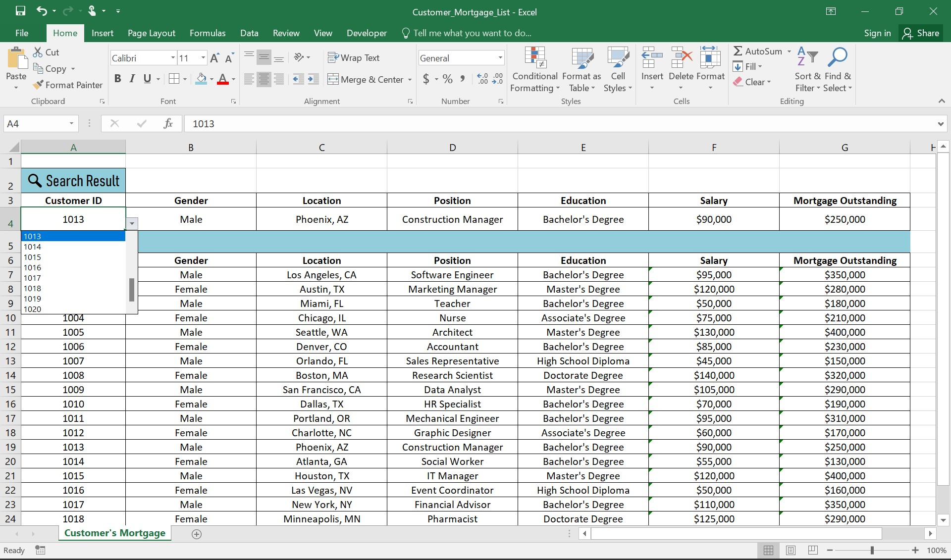Click the Orientation angled text icon
The height and width of the screenshot is (560, 951).
[x=299, y=57]
